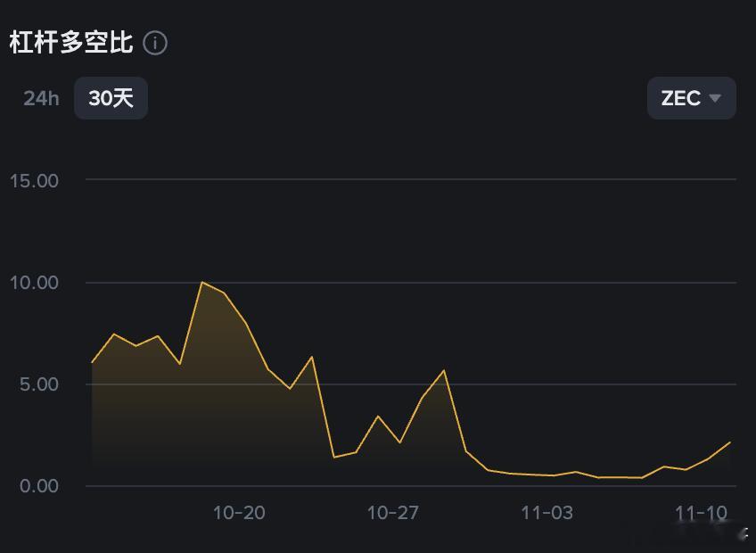756x553 pixels.
Task: Click the 10-27 date label
Action: tap(392, 513)
